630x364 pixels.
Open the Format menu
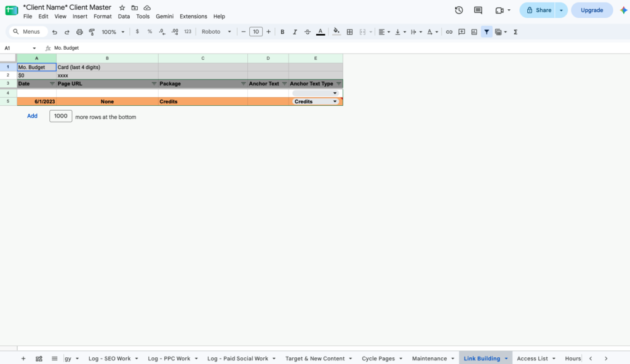point(103,17)
